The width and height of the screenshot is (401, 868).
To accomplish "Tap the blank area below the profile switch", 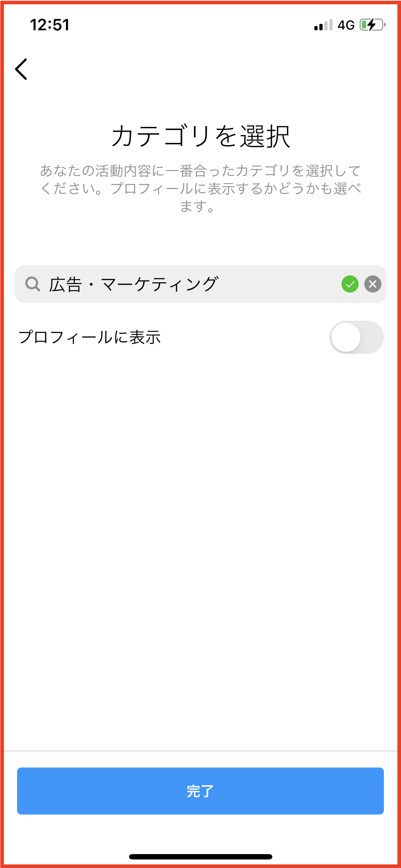I will [x=200, y=534].
